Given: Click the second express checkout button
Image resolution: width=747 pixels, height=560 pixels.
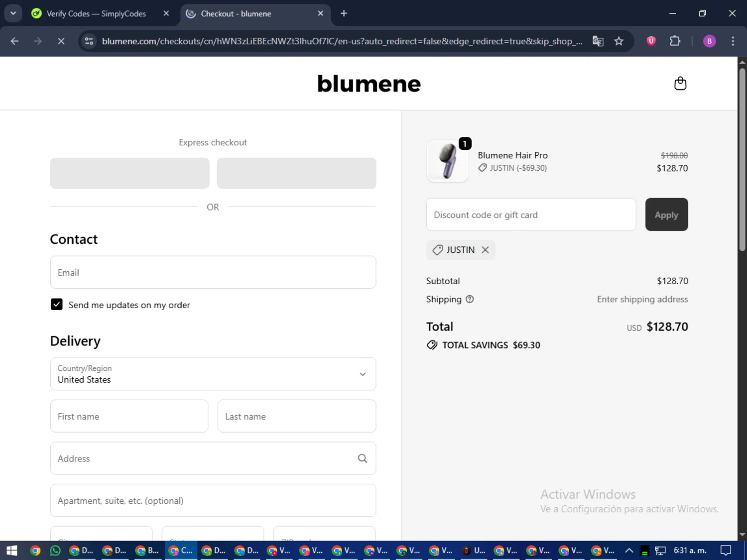Looking at the screenshot, I should click(296, 173).
